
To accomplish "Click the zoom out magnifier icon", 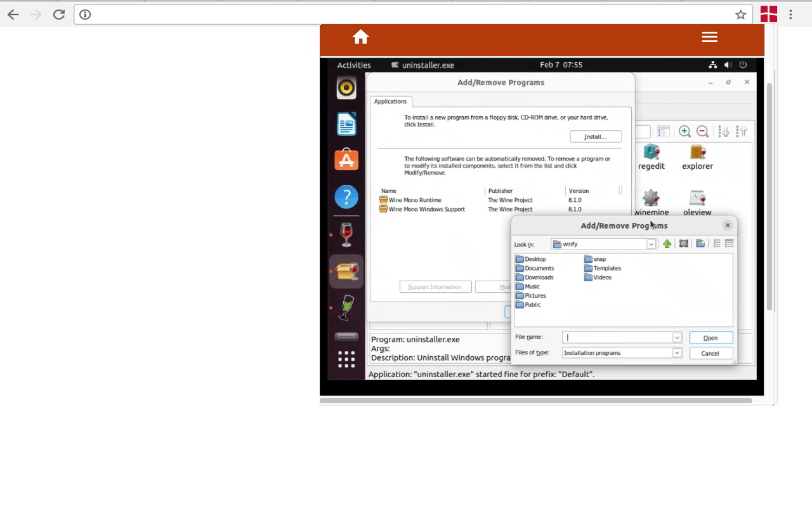I will 702,131.
